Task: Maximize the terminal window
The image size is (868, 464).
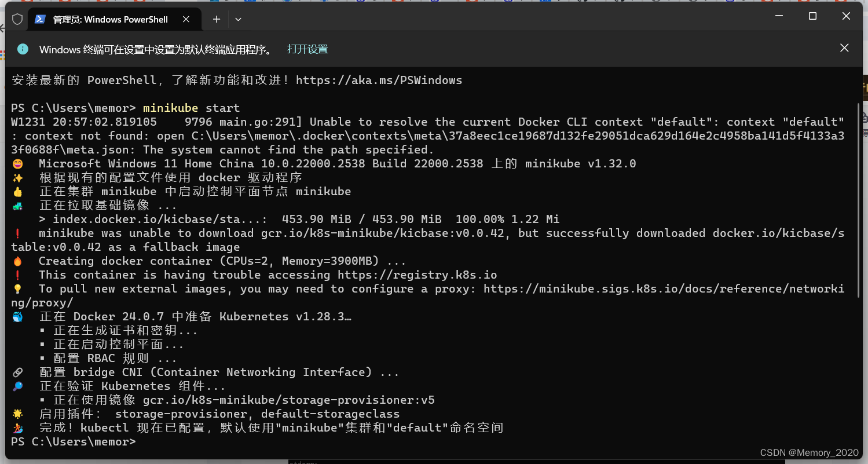Action: [x=812, y=16]
